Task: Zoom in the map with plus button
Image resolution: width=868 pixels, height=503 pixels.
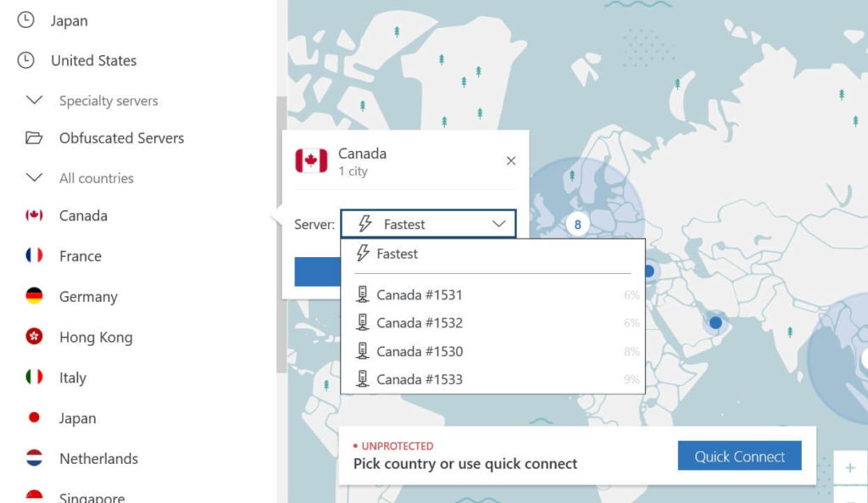Action: click(x=850, y=468)
